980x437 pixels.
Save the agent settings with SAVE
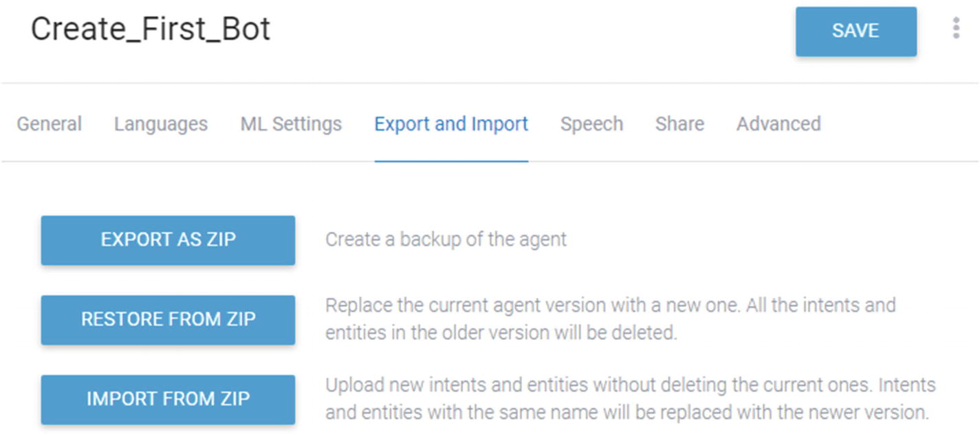coord(856,31)
